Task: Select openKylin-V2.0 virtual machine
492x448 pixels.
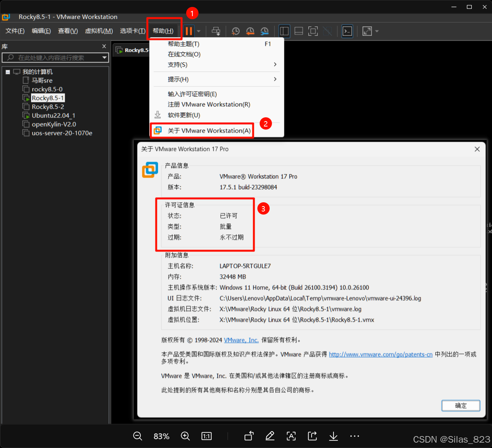Action: pos(54,124)
